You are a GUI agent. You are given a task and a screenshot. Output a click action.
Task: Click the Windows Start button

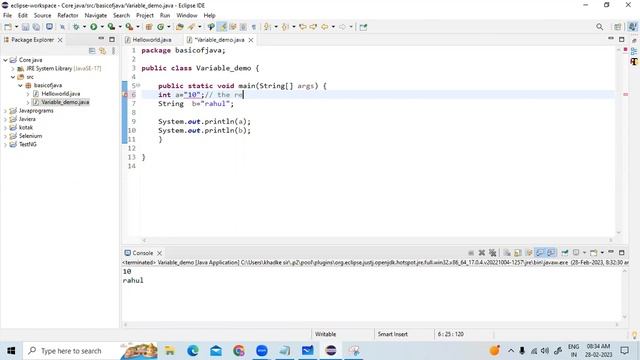[11, 351]
